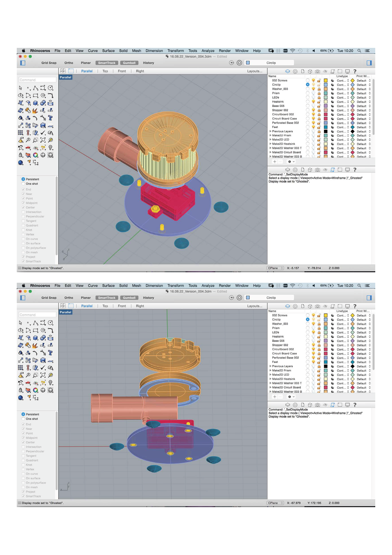
Task: Select the Ellipse tool in lower window
Action: [x=21, y=330]
